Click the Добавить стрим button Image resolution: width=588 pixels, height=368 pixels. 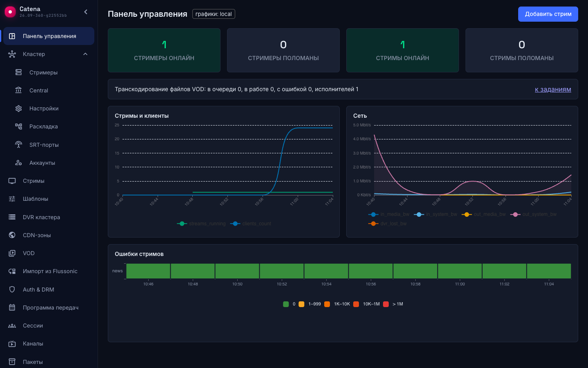(548, 14)
